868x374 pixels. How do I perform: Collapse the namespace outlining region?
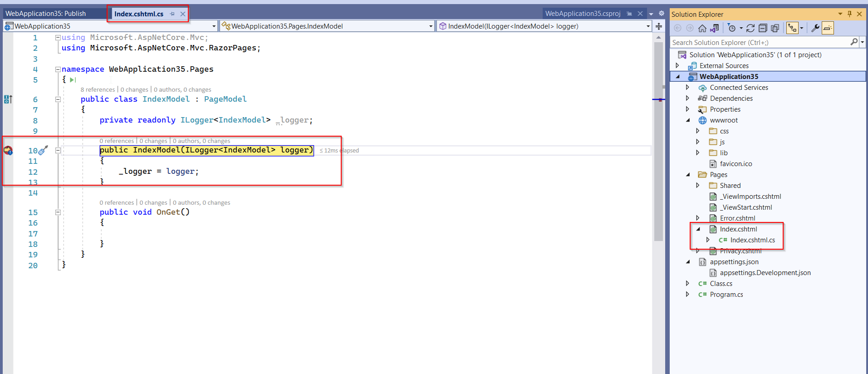pos(58,69)
